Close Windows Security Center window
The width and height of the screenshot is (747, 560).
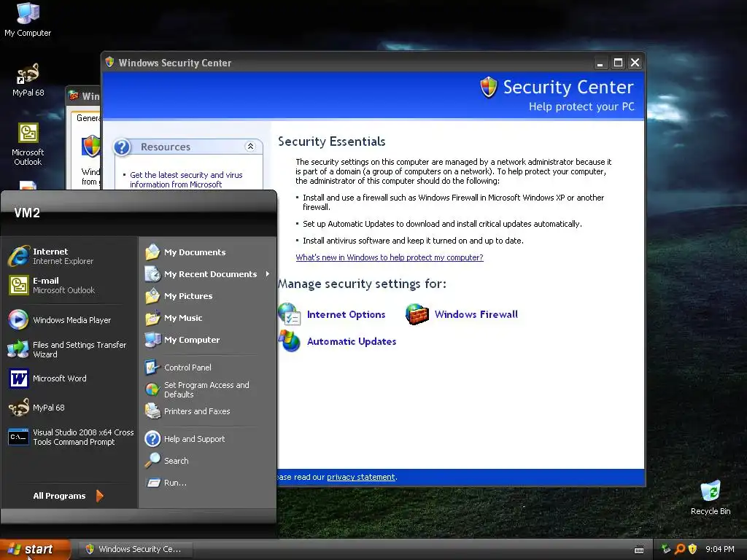(635, 63)
